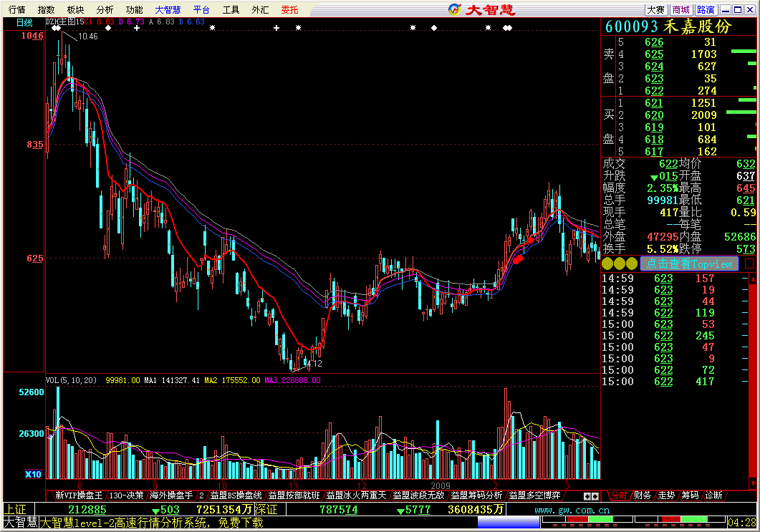Click the blue progress bar in status bar
Image resolution: width=760 pixels, height=532 pixels.
point(509,522)
